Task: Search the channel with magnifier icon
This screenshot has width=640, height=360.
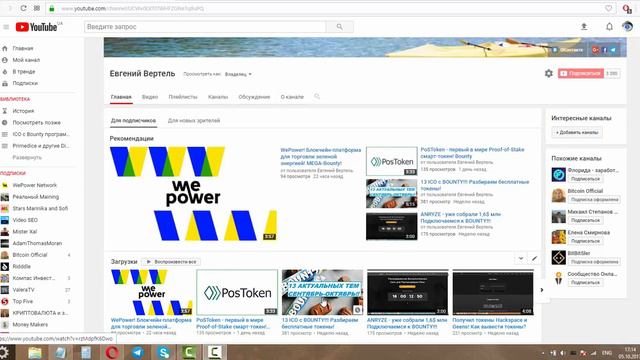Action: (317, 97)
